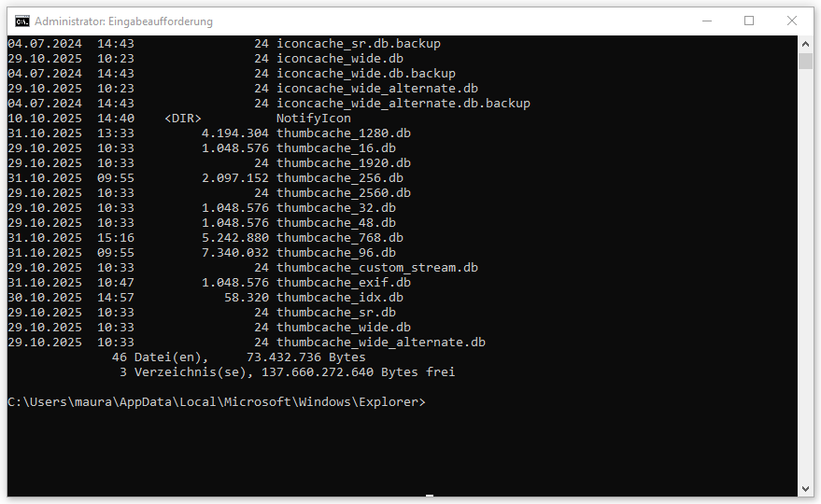Click the '46 Datei(en)' summary text
The height and width of the screenshot is (504, 821).
point(161,357)
